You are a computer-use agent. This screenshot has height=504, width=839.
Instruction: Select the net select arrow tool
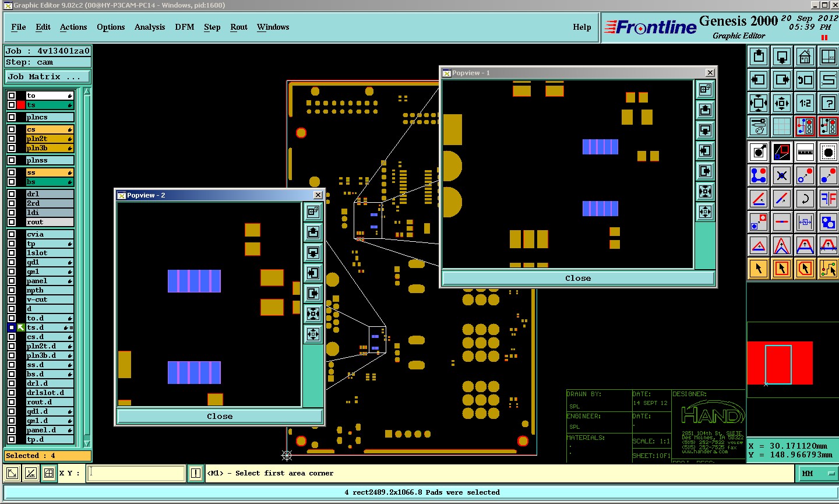[828, 269]
